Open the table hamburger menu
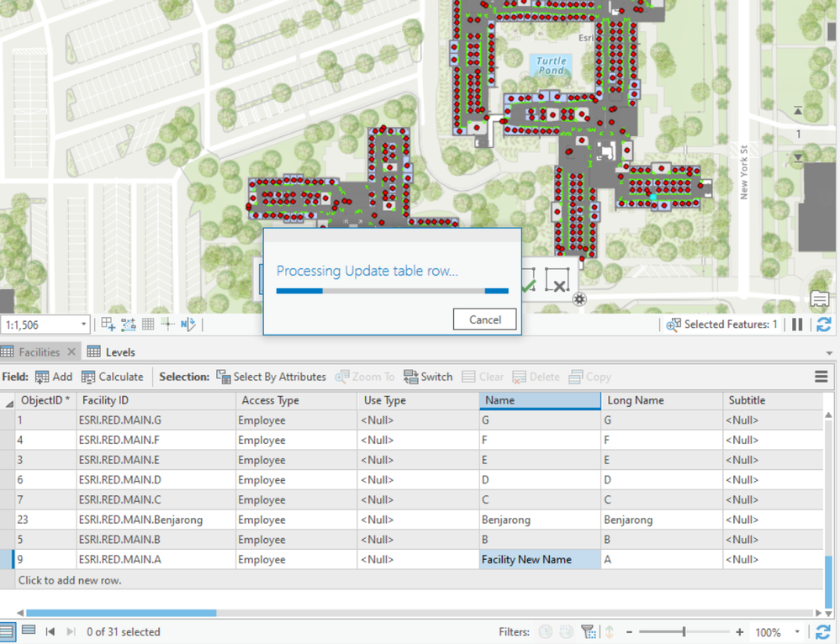The height and width of the screenshot is (644, 840). coord(822,377)
